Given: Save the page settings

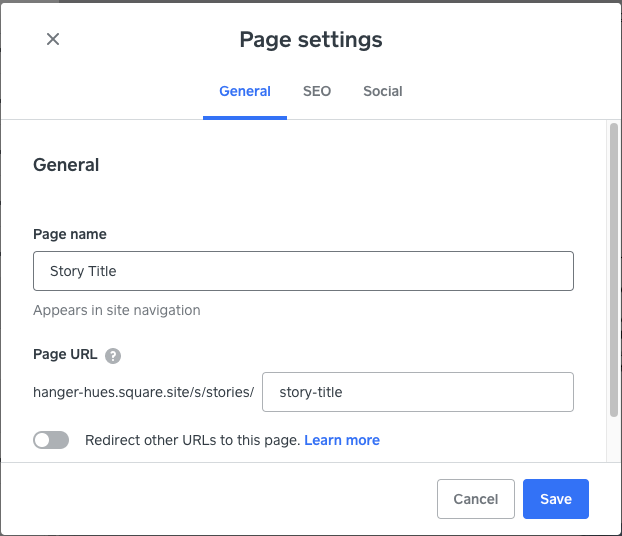Looking at the screenshot, I should coord(555,499).
